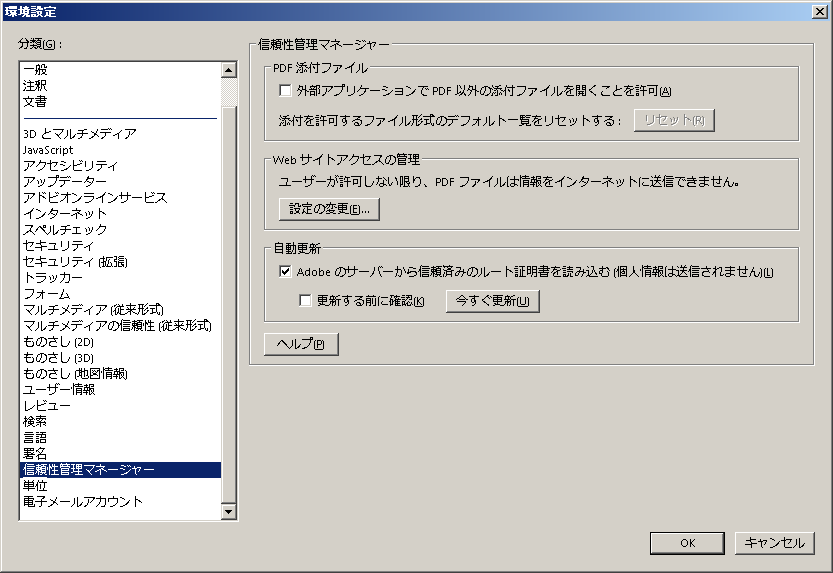The width and height of the screenshot is (833, 573).
Task: Select the アップデーター category
Action: (121, 182)
